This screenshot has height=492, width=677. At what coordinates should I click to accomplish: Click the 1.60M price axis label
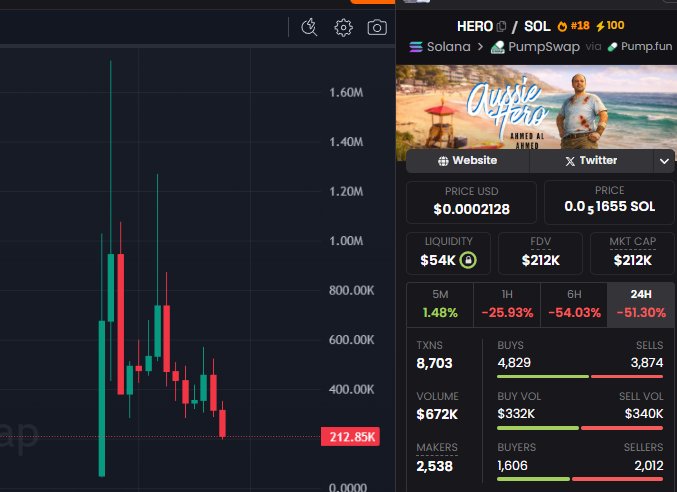coord(346,93)
